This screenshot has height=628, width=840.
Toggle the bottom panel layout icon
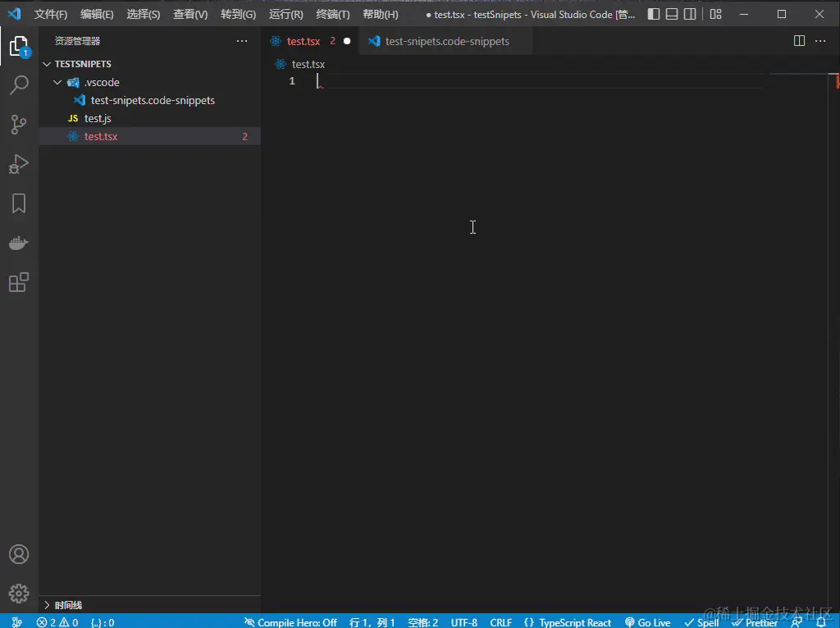coord(672,14)
